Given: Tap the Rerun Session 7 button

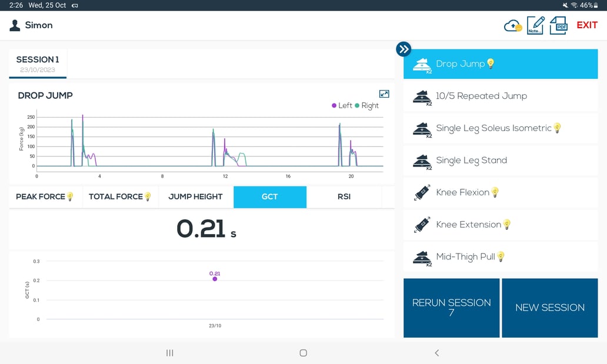Looking at the screenshot, I should [x=451, y=308].
